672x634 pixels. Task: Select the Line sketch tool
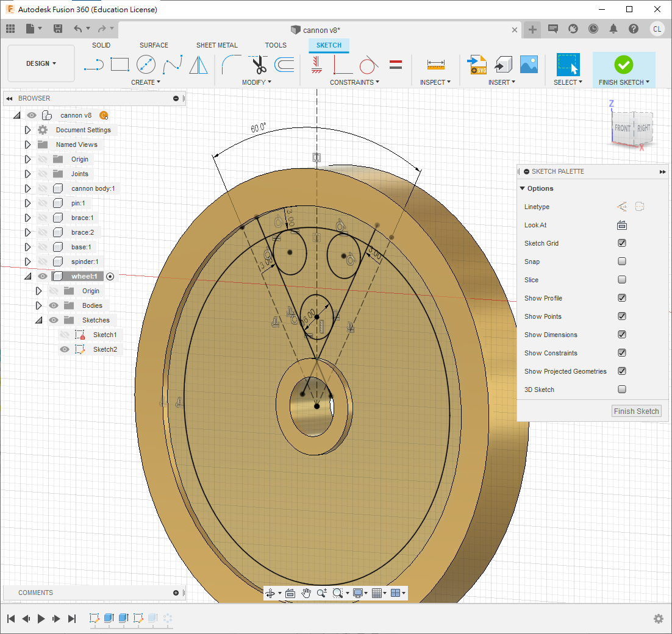click(93, 64)
